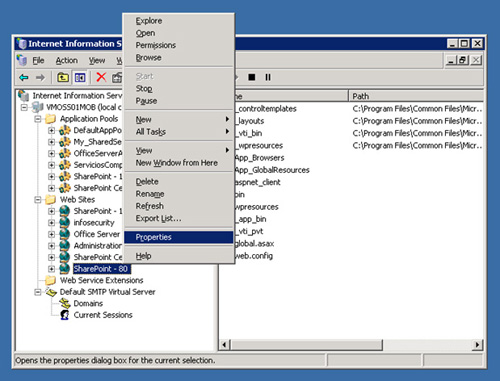Click the VMOSS01MOB server computer icon
500x381 pixels.
[38, 107]
